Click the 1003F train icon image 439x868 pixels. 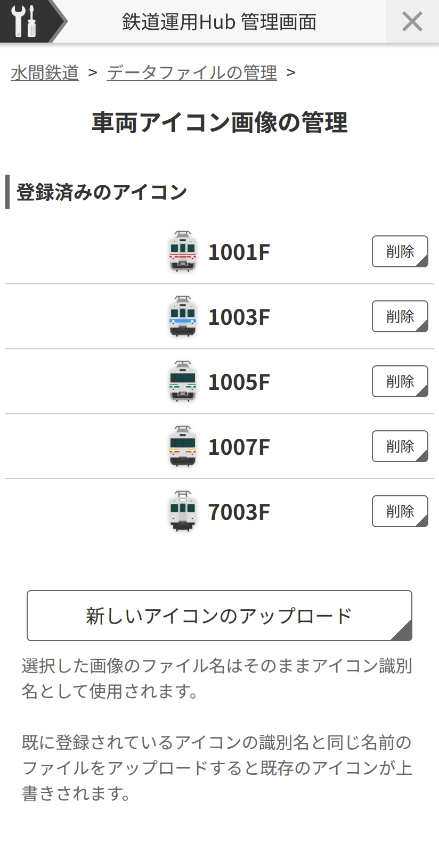(183, 316)
